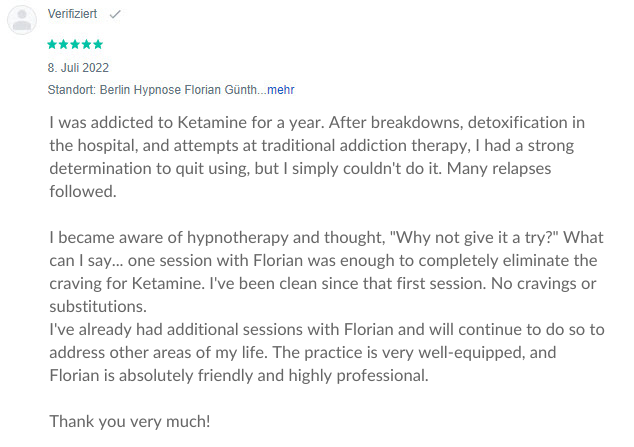Click the reviewer's gray avatar placeholder
The height and width of the screenshot is (447, 634).
tap(22, 19)
